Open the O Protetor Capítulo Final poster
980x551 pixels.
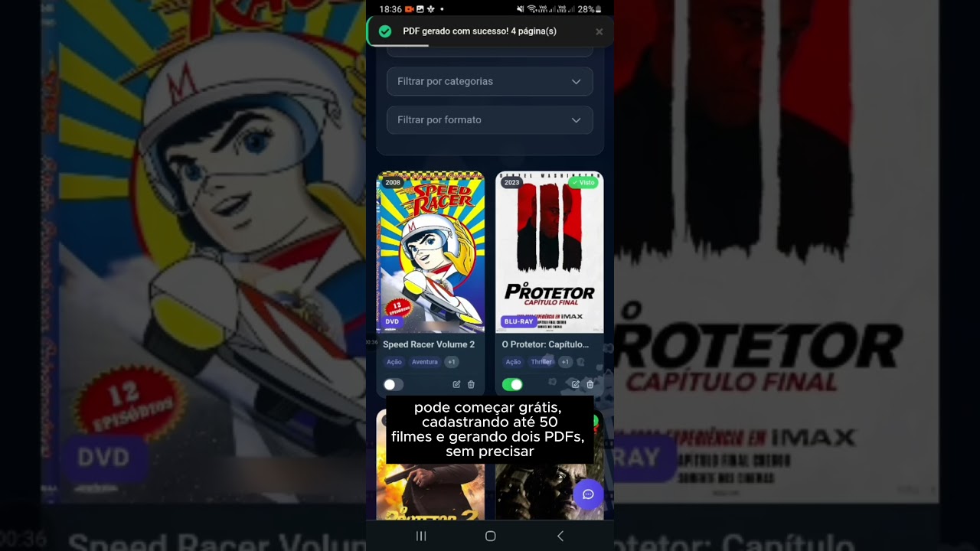coord(550,253)
